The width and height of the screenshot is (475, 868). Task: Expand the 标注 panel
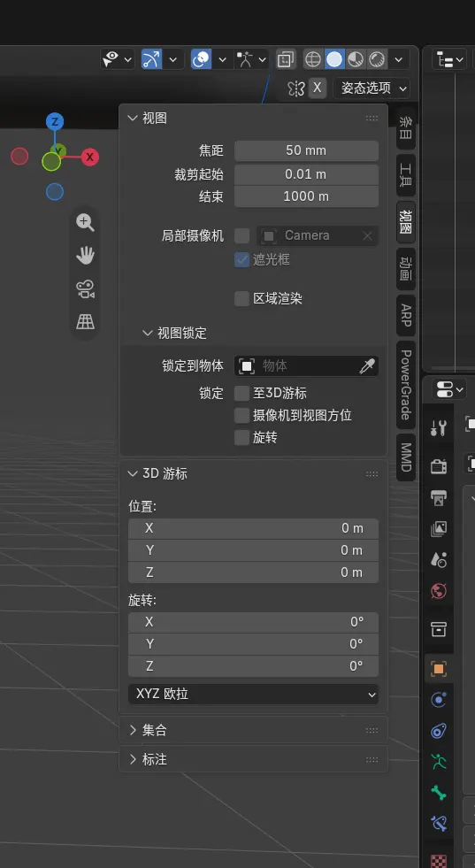click(x=133, y=759)
